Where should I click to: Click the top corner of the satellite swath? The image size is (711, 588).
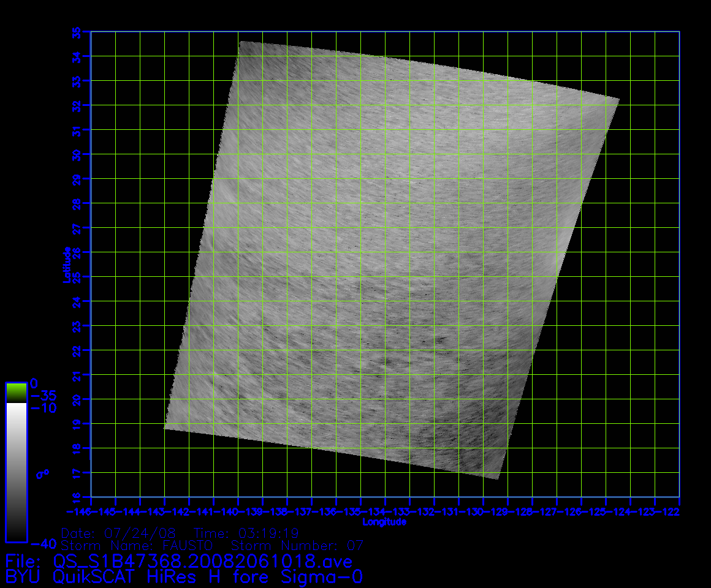coord(240,42)
